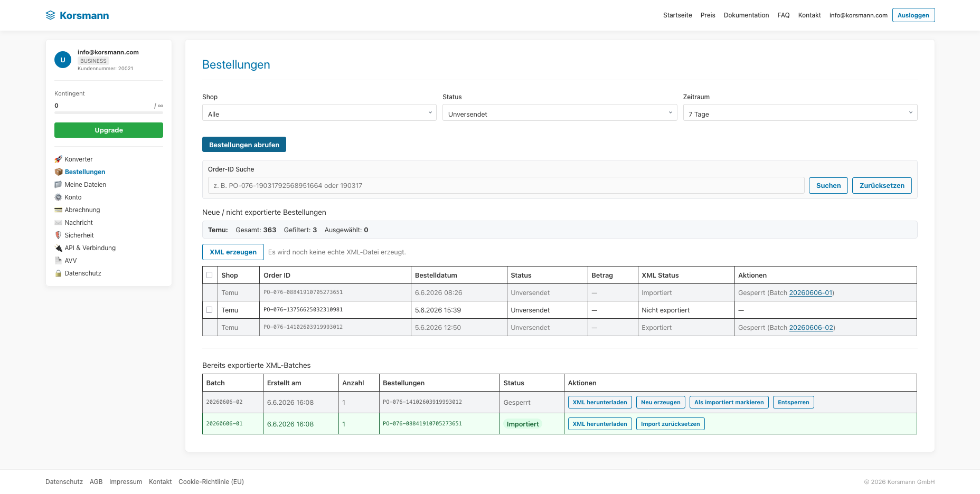Screen dimensions: 980x494
Task: Click the rocket icon next to Konverter
Action: pos(59,159)
